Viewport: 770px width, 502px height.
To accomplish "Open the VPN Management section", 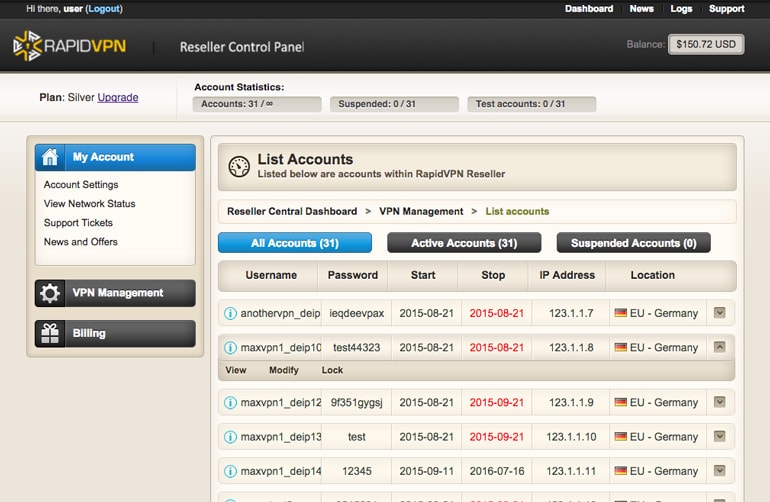I will coord(115,293).
